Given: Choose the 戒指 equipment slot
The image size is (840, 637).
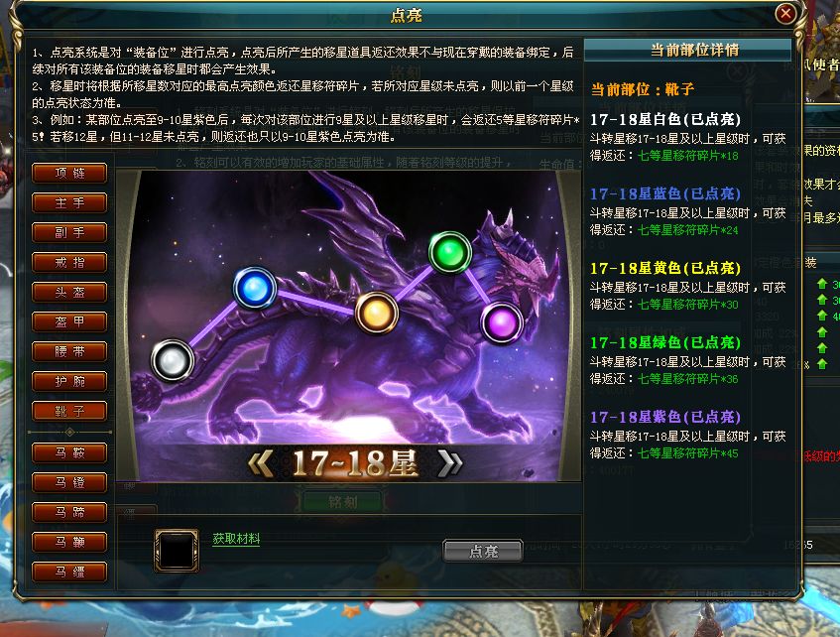Looking at the screenshot, I should tap(69, 263).
